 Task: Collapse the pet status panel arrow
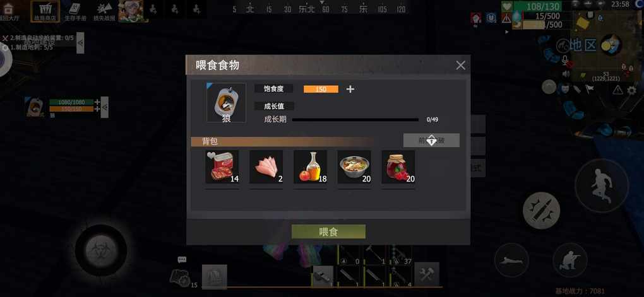click(x=105, y=107)
